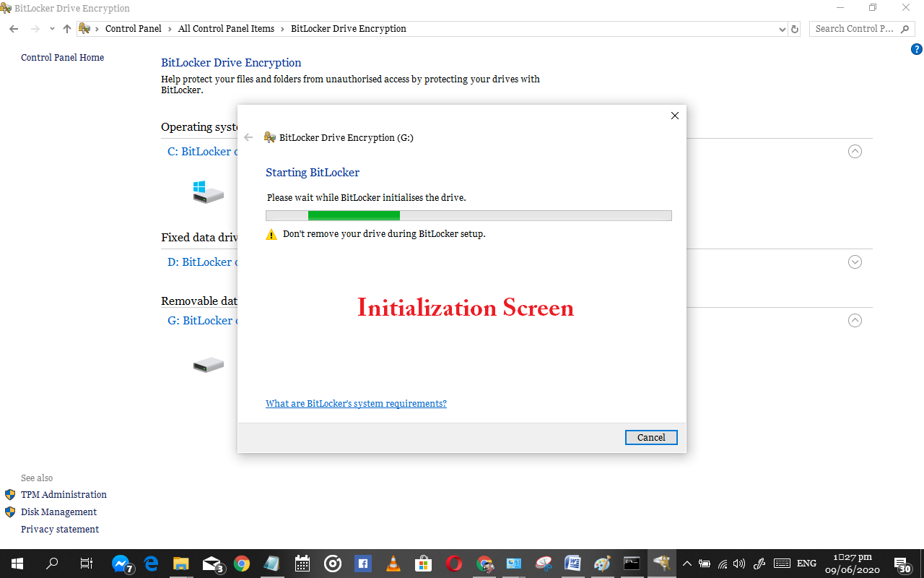The width and height of the screenshot is (924, 578).
Task: Open the Command Prompt taskbar icon
Action: point(633,564)
